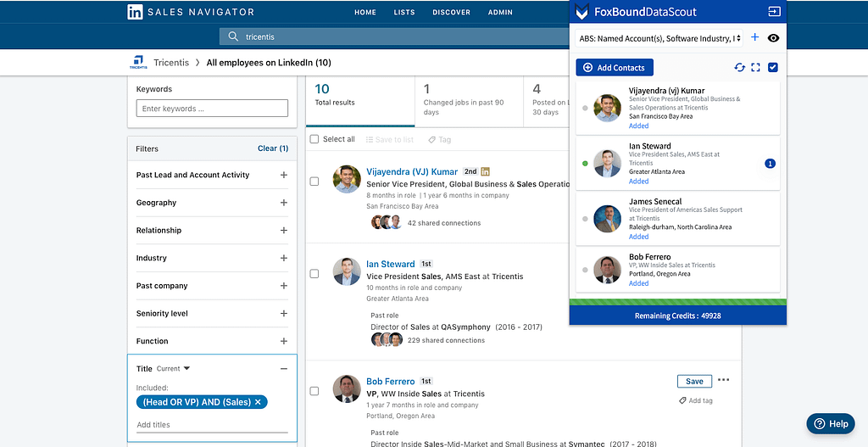
Task: Click the blue badge 1 on Ian Steward card
Action: coord(770,164)
